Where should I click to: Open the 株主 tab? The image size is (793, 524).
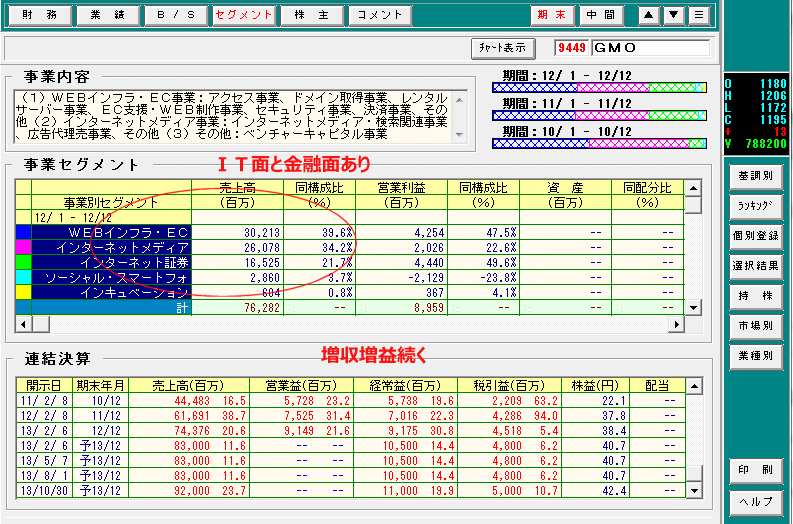(x=312, y=15)
